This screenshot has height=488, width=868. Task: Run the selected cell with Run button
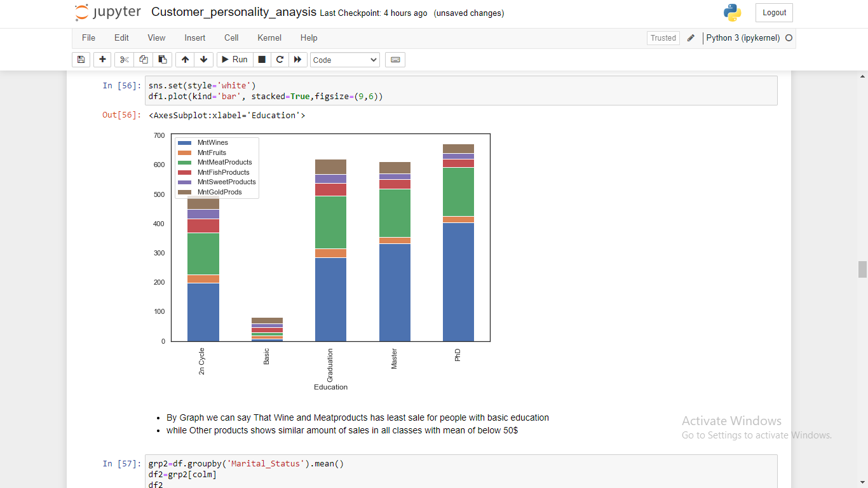(234, 59)
